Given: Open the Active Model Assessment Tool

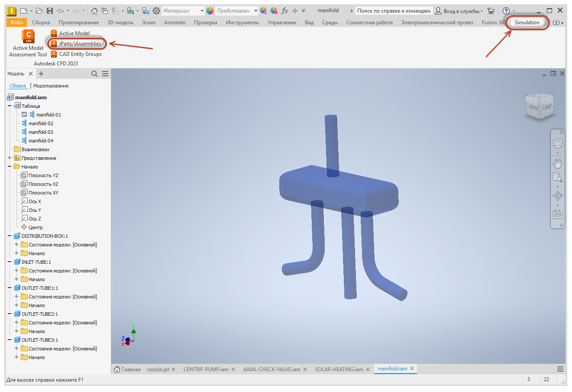Looking at the screenshot, I should 28,43.
